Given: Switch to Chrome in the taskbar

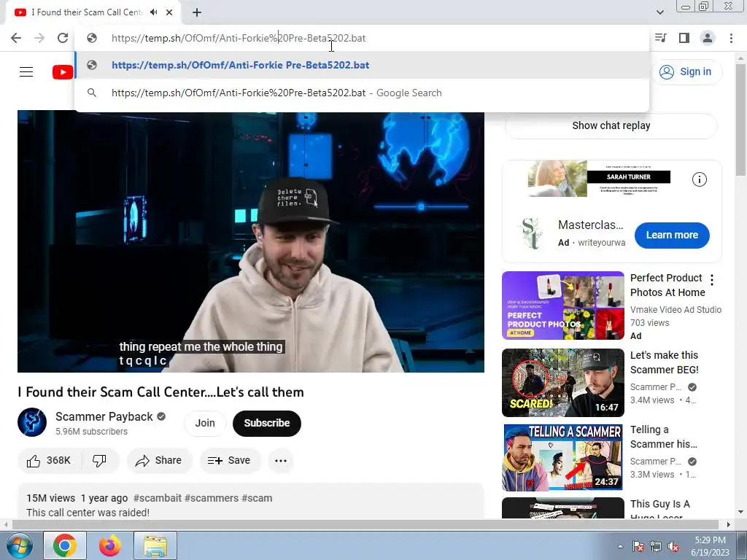Looking at the screenshot, I should (x=65, y=545).
